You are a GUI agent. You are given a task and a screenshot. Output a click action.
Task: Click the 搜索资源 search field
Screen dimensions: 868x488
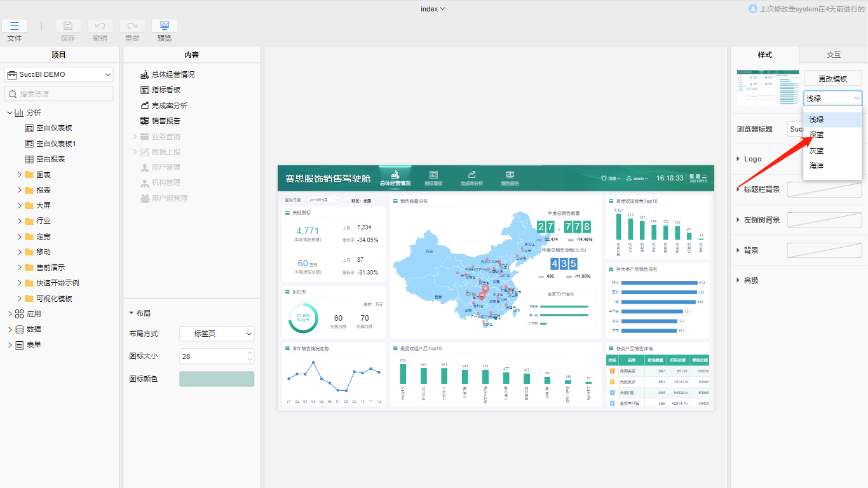[x=58, y=93]
